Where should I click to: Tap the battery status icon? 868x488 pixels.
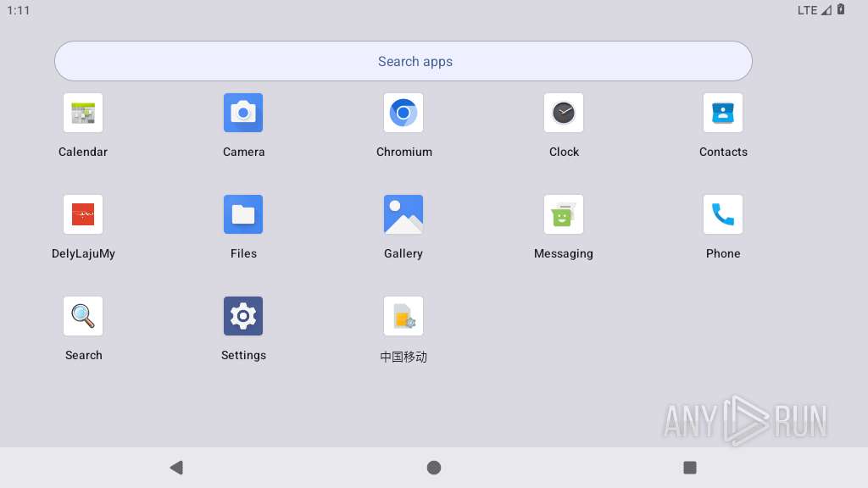(x=841, y=9)
